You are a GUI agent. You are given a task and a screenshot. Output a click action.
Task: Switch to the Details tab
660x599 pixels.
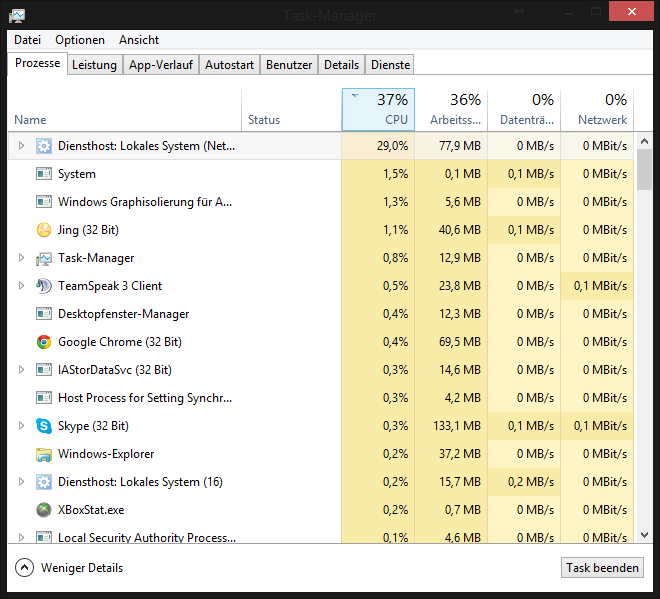click(x=341, y=65)
